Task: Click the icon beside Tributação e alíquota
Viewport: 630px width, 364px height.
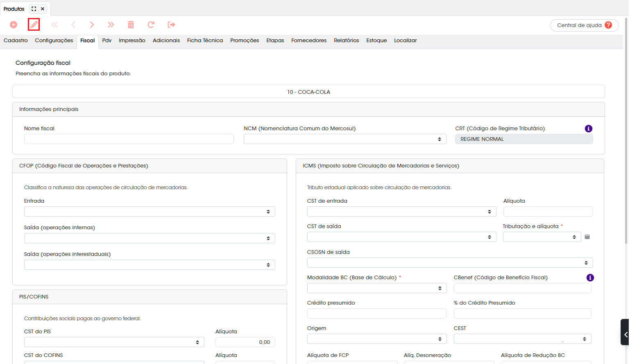Action: point(587,237)
